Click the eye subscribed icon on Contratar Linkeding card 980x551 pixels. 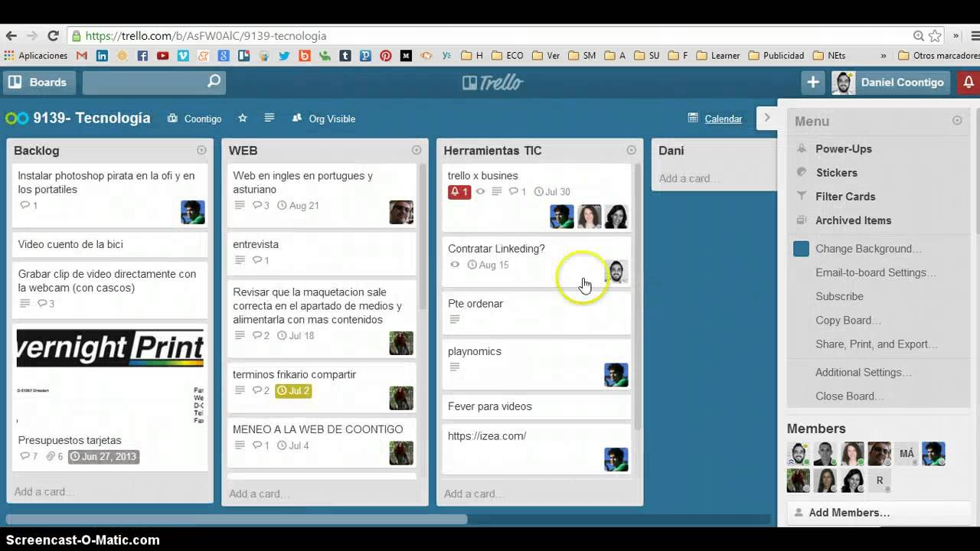(455, 265)
